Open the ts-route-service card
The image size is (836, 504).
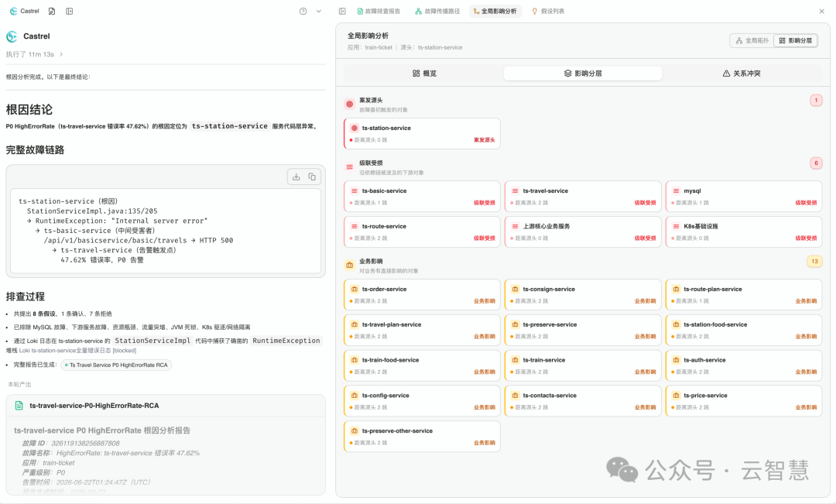pos(423,231)
